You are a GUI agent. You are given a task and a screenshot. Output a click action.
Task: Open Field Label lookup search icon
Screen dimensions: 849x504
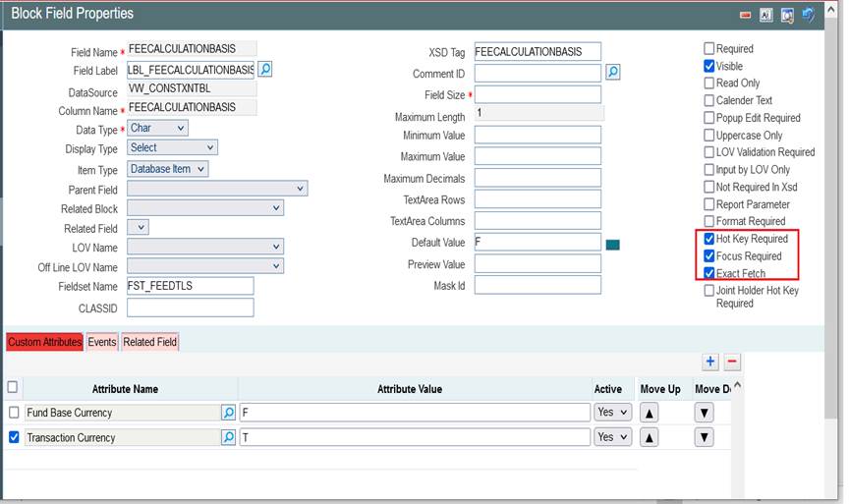point(264,70)
